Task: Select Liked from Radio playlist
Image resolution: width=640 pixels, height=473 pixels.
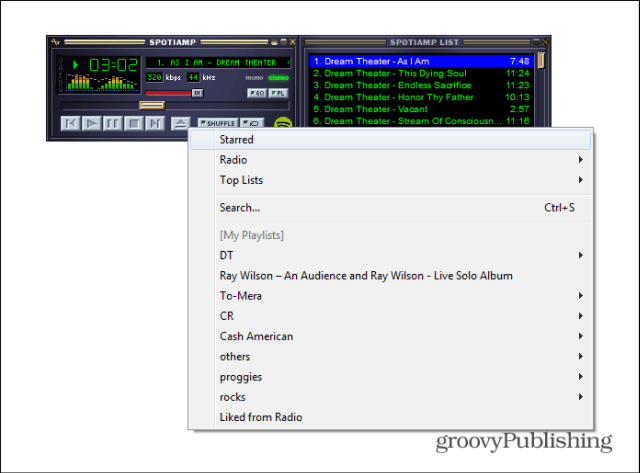Action: [391, 417]
